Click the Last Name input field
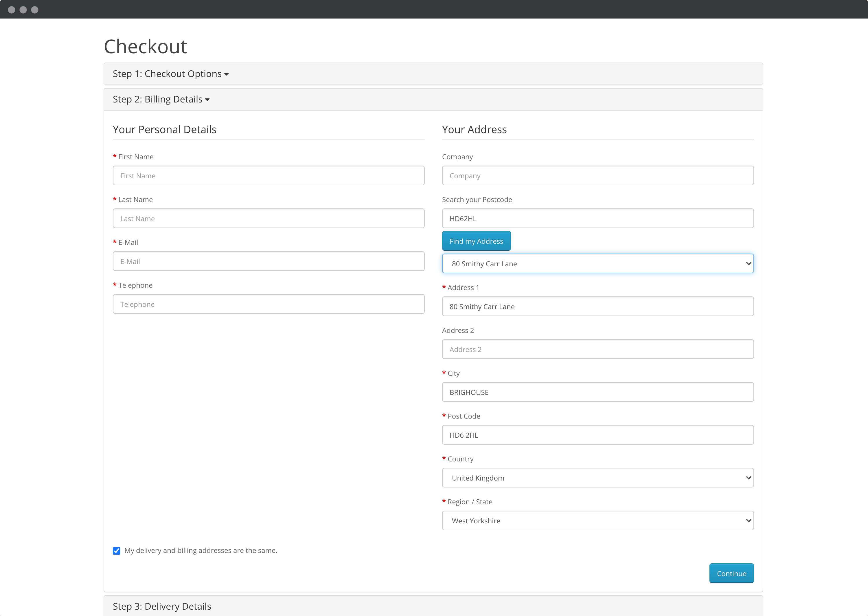 [269, 219]
